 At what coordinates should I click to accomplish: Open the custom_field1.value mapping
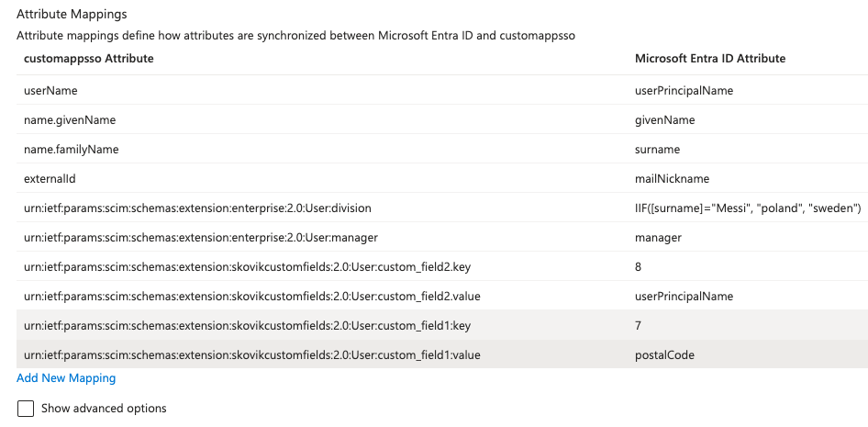251,355
